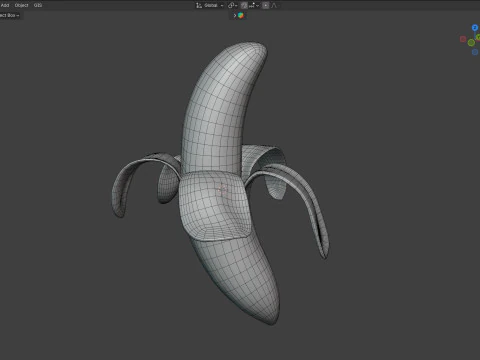Click the dim green Y axis gizmo ball
The image size is (480, 360).
471,42
